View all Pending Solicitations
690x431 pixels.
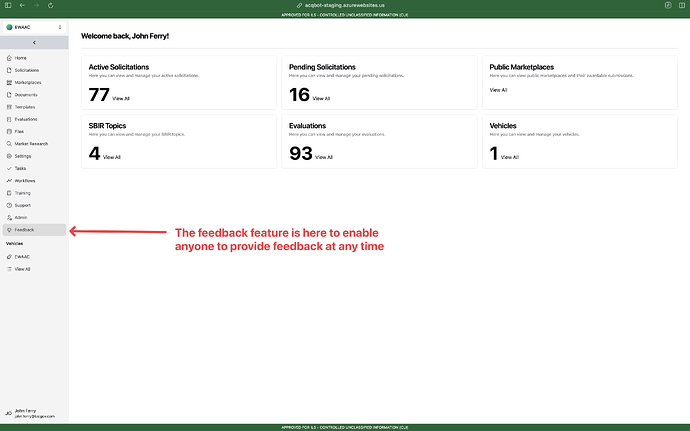tap(321, 99)
